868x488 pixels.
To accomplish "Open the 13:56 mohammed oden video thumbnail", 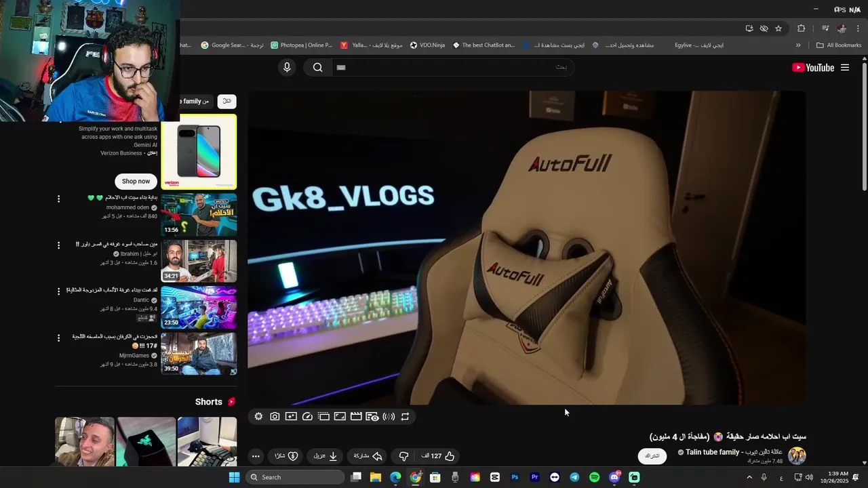I will click(199, 214).
